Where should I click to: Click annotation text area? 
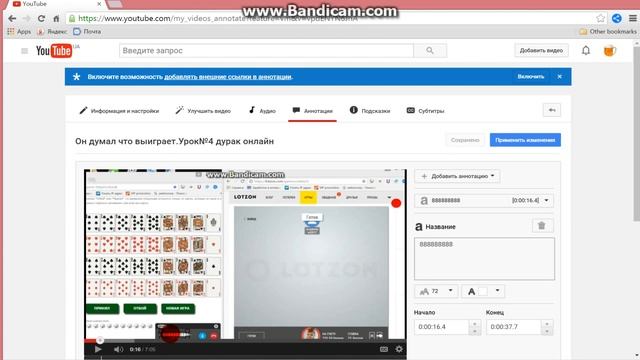[484, 259]
